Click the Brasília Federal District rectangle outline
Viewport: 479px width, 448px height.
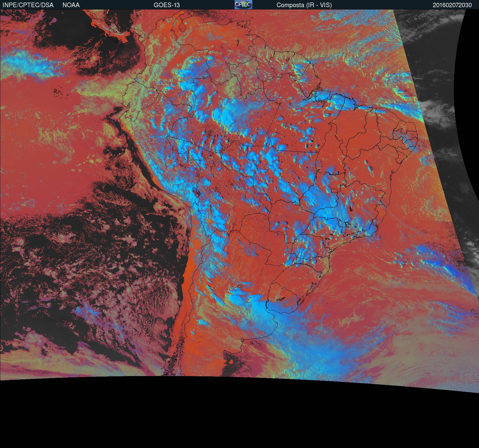335,190
